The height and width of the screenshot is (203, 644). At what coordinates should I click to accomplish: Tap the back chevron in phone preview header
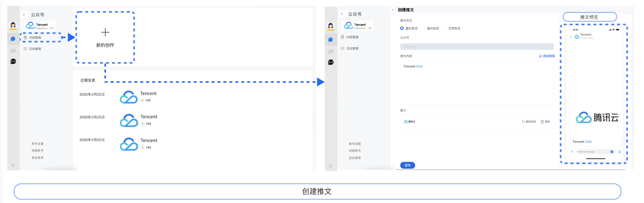pyautogui.click(x=571, y=37)
